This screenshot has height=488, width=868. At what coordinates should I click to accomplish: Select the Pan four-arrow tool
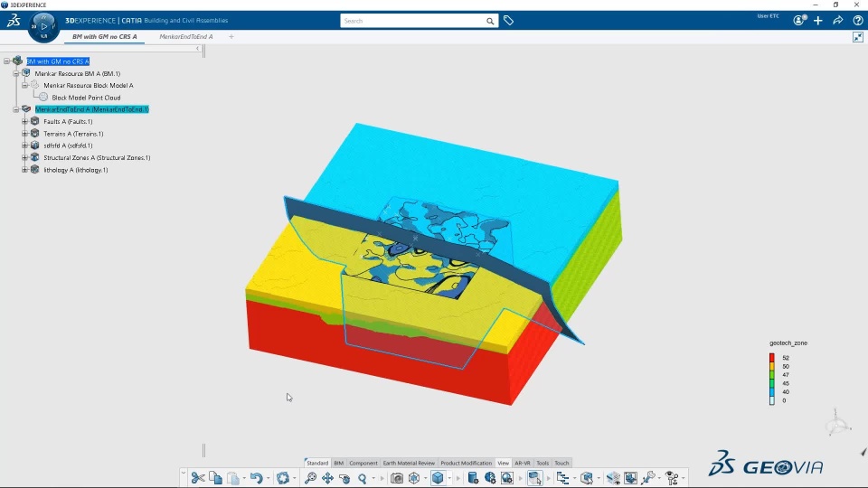[327, 477]
